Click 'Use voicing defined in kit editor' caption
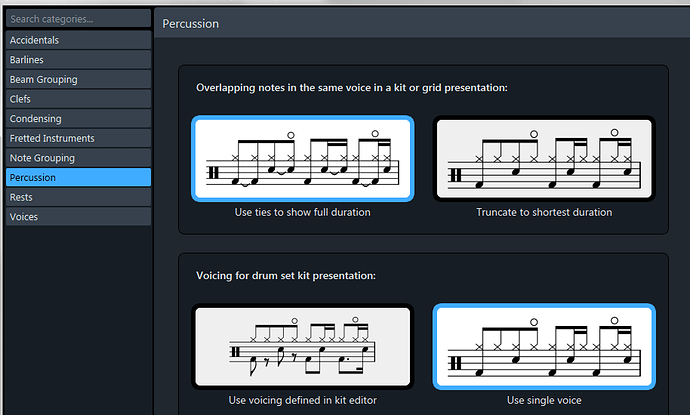This screenshot has width=690, height=415. click(x=302, y=400)
